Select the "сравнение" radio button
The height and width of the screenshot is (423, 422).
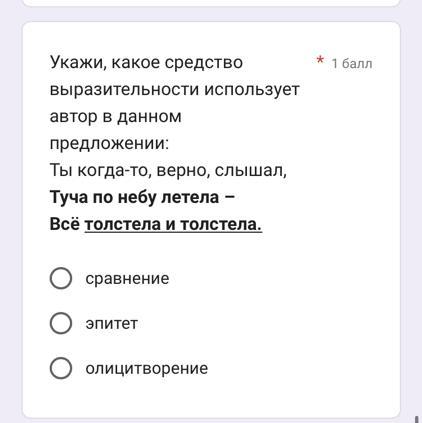click(x=61, y=278)
